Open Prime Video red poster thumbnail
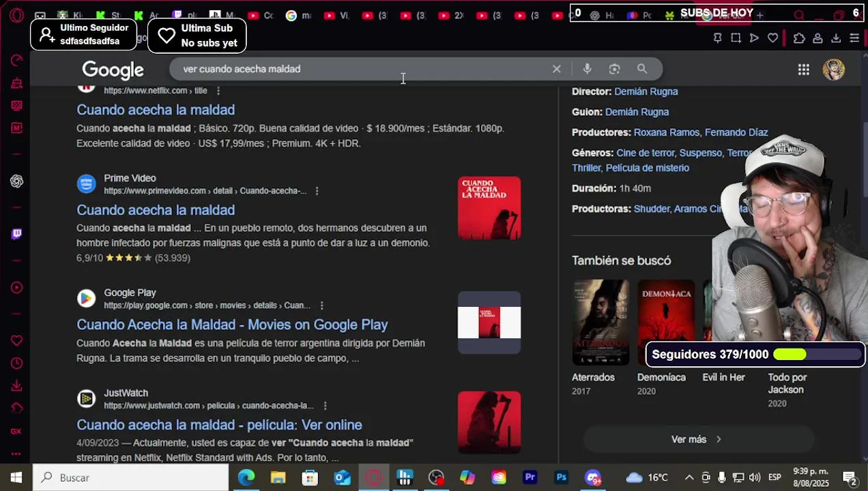 (489, 208)
